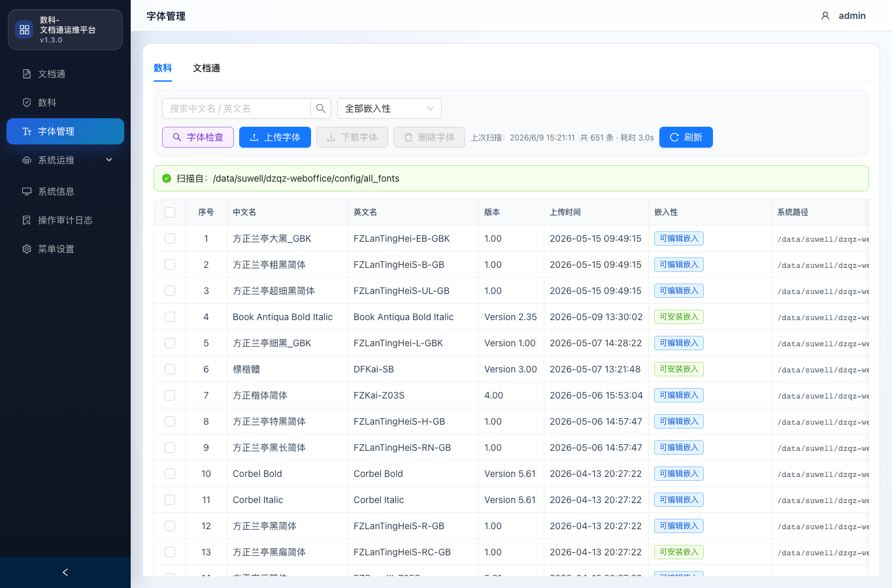Click the scan path /data/suwell/dzqz-weboffice/config/all_fonts text
Image resolution: width=892 pixels, height=588 pixels.
coord(306,178)
